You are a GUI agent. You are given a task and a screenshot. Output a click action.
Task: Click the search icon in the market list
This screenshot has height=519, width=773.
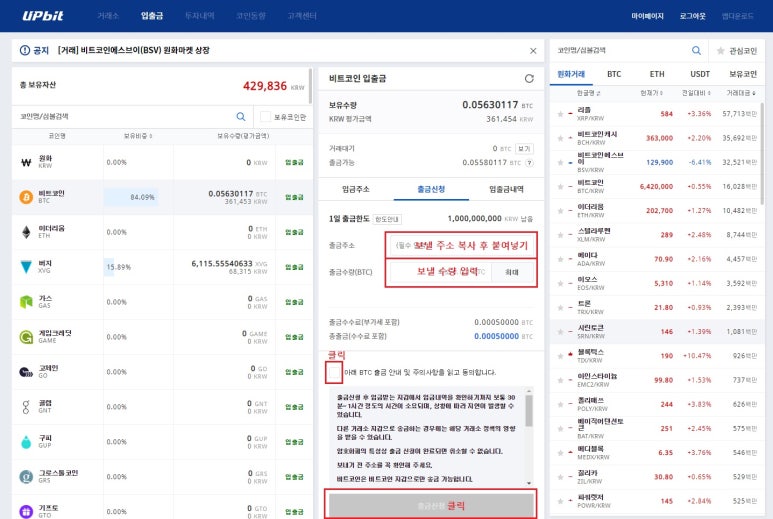coord(696,50)
